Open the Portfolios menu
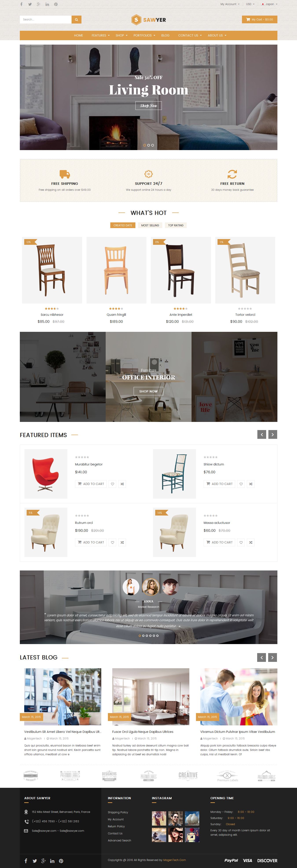The height and width of the screenshot is (868, 297). pos(144,35)
